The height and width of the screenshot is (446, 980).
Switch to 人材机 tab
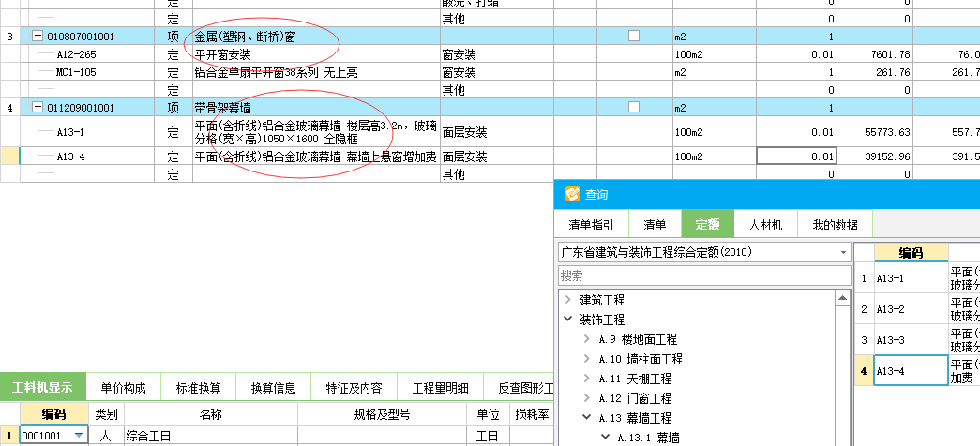(765, 225)
